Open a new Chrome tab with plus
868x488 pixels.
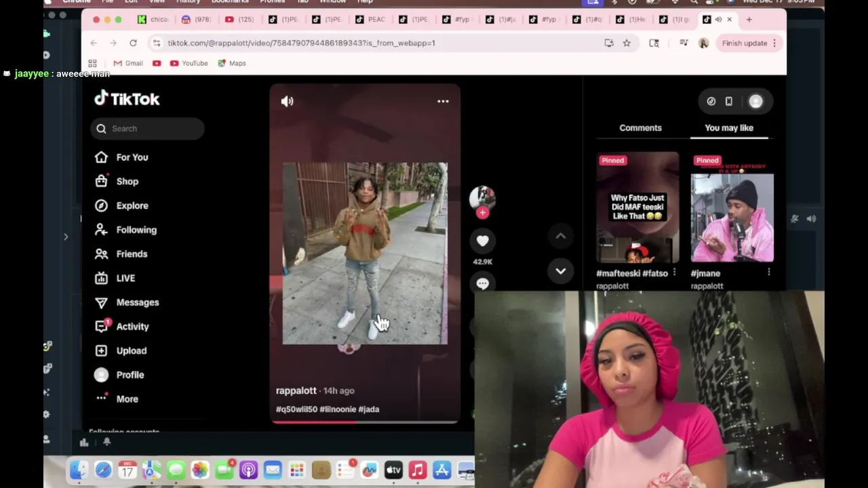click(749, 20)
